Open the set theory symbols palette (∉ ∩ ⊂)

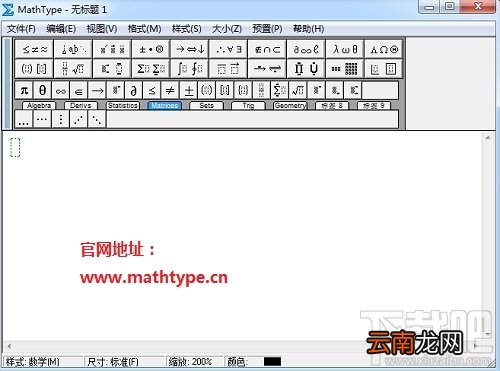(267, 50)
